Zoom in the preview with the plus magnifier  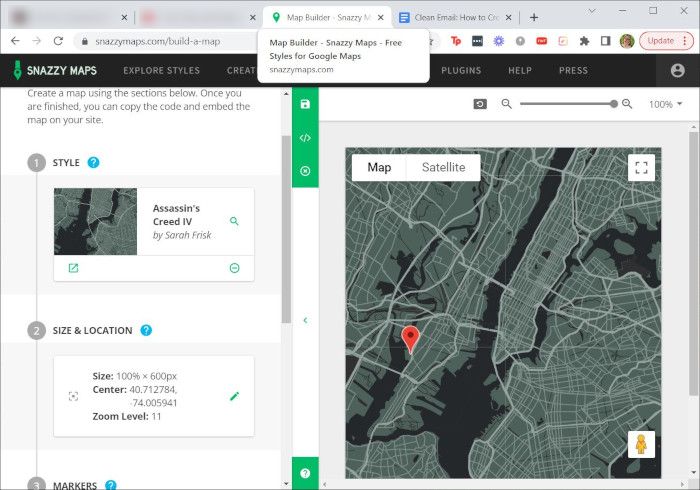coord(627,104)
